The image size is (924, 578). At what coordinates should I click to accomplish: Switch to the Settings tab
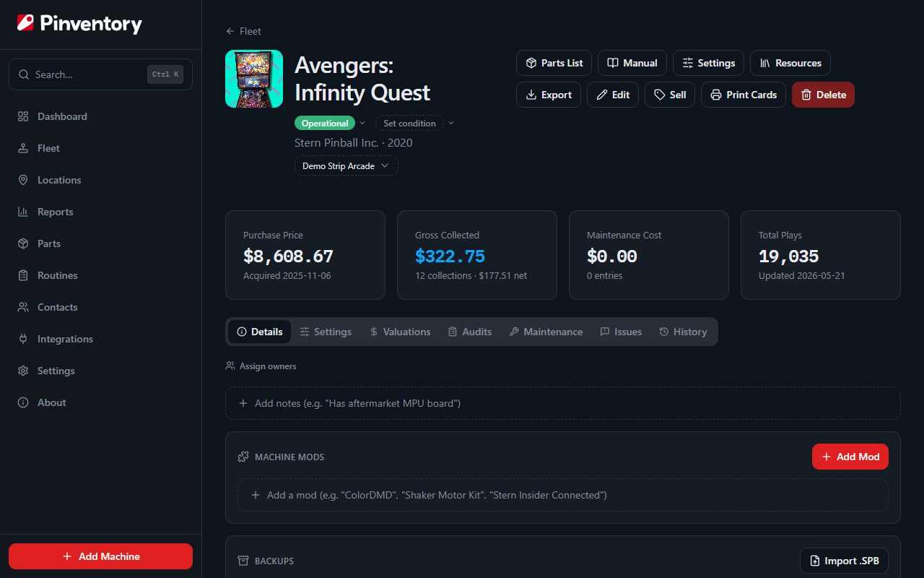point(326,332)
